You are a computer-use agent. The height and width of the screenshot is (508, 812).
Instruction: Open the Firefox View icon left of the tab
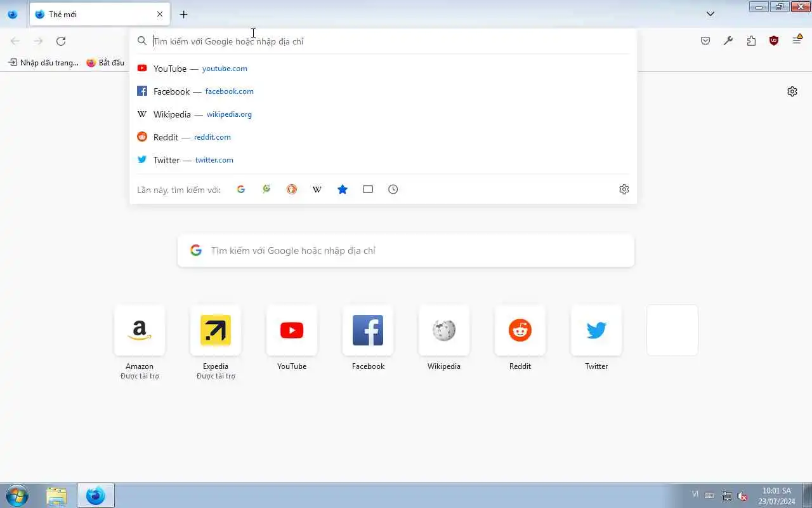pos(12,14)
